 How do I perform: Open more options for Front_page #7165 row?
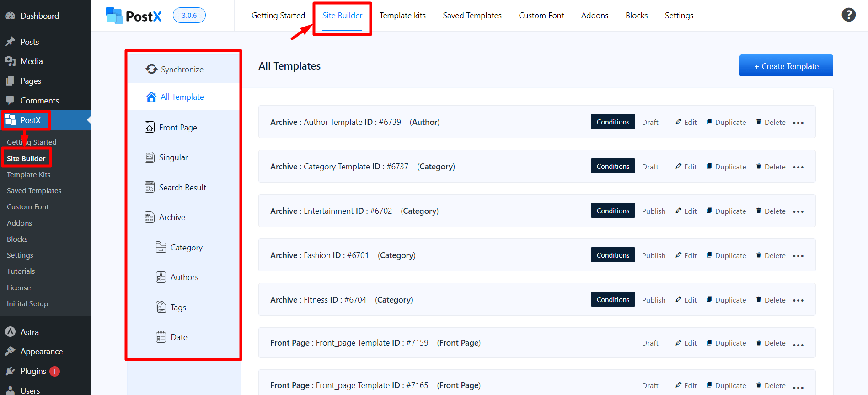798,388
